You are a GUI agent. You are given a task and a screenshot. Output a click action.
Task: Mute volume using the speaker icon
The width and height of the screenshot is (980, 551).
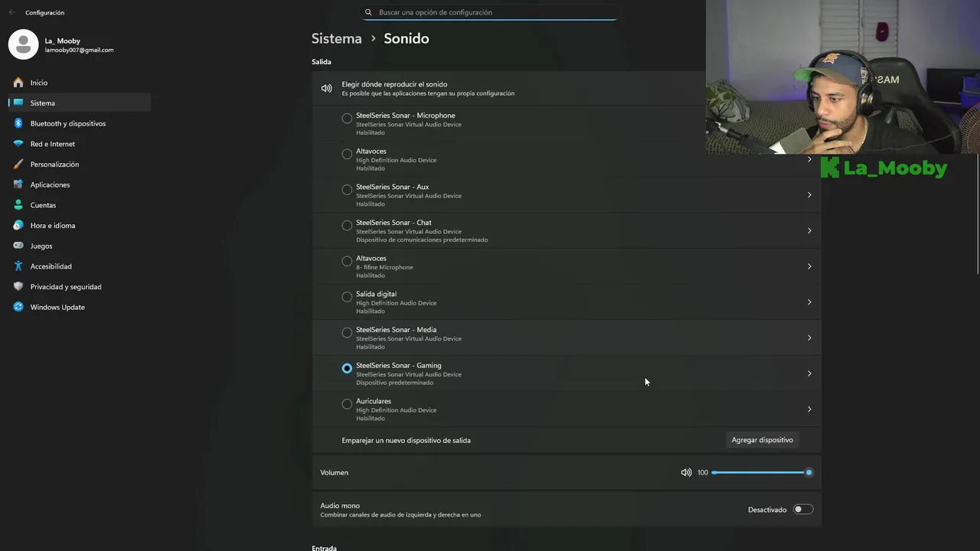tap(686, 473)
